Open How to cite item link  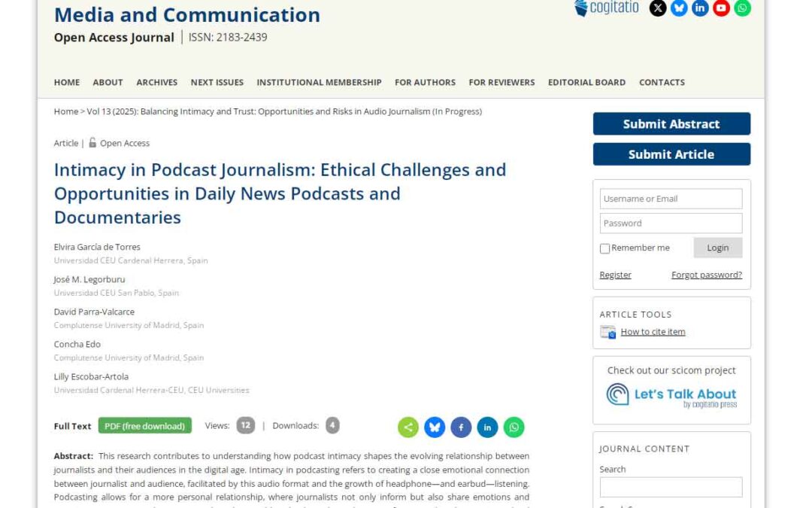(653, 332)
